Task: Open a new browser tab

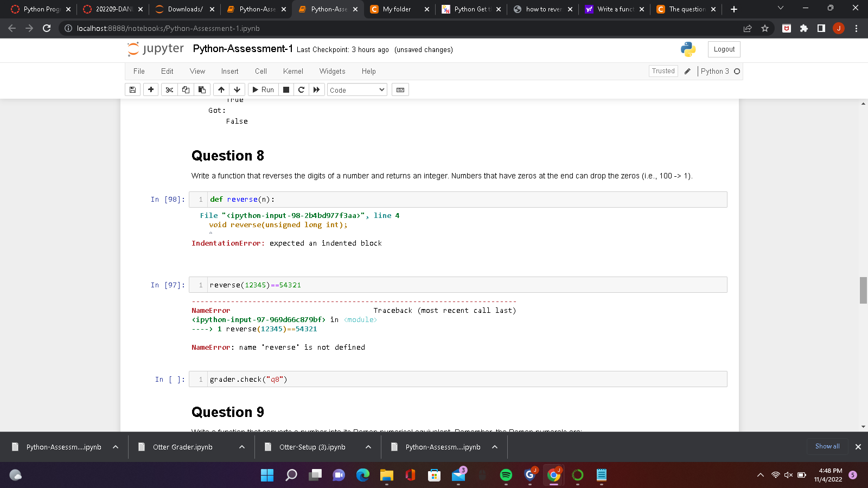Action: click(x=733, y=9)
